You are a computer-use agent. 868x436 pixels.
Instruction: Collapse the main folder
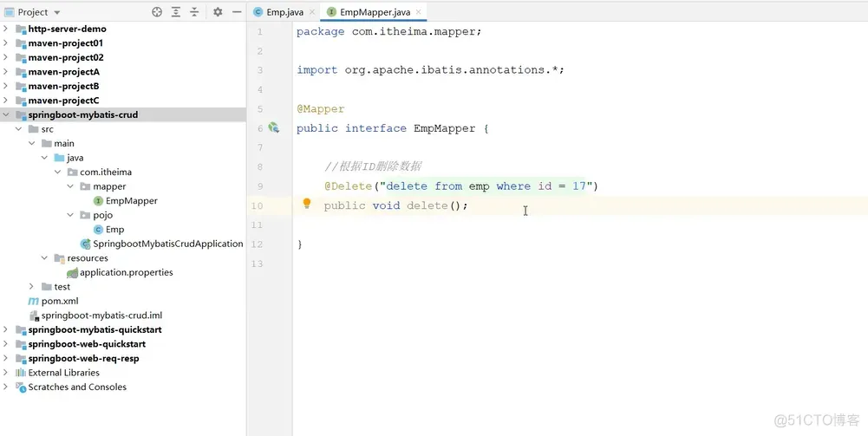pyautogui.click(x=31, y=143)
